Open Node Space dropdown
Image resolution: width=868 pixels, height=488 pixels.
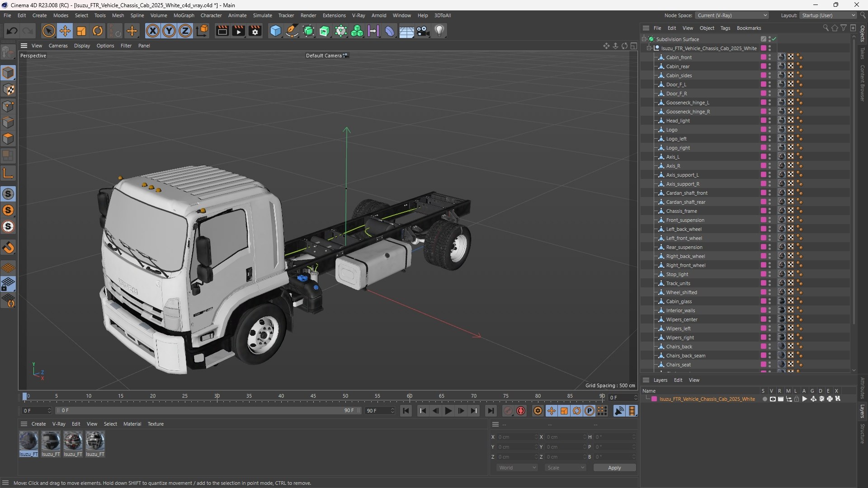tap(732, 15)
